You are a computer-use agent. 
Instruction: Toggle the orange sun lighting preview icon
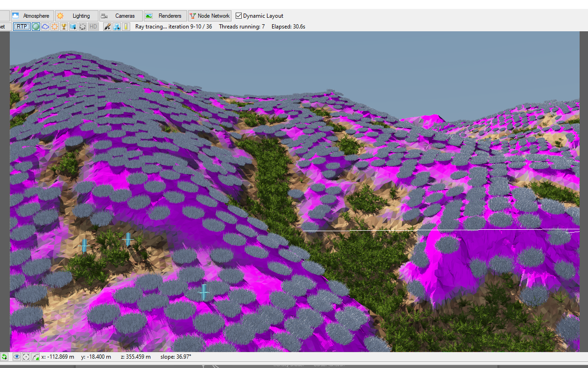coord(55,27)
